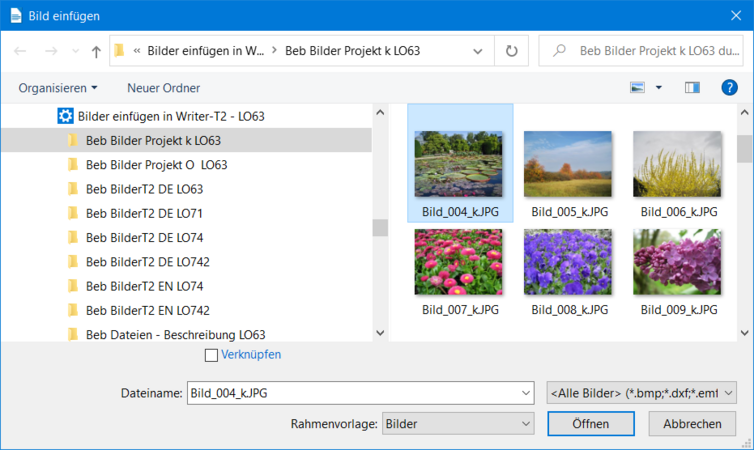Go up one folder level
Image resolution: width=754 pixels, height=450 pixels.
(96, 51)
